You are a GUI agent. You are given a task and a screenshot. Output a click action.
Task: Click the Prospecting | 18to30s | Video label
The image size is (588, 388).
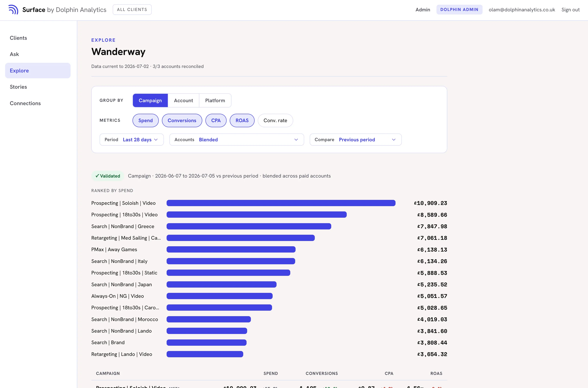point(124,215)
